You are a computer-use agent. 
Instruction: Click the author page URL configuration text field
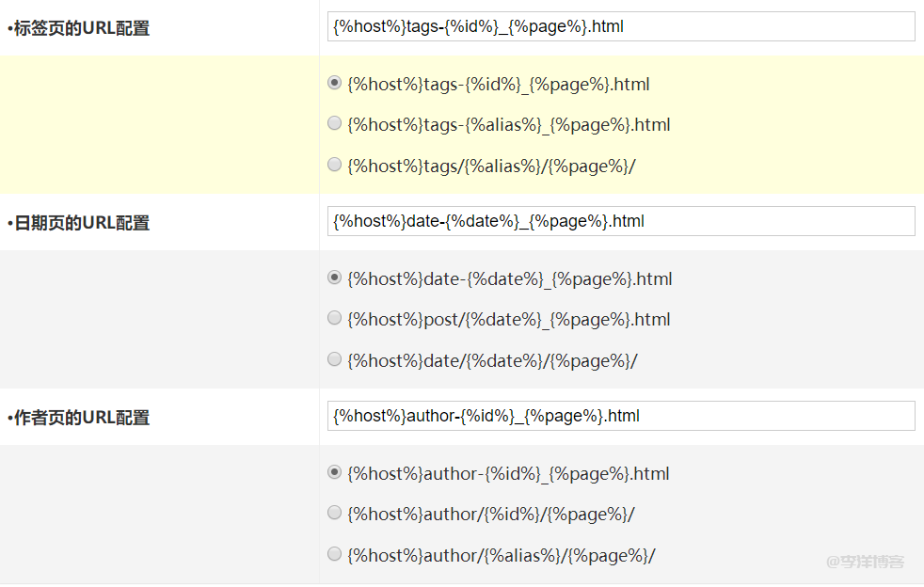click(621, 416)
